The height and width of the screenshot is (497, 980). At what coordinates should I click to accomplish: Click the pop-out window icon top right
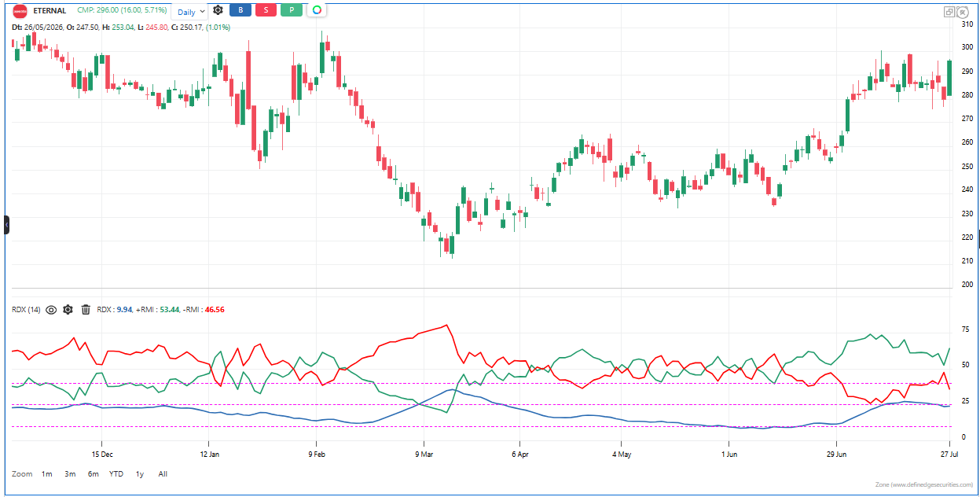point(949,12)
